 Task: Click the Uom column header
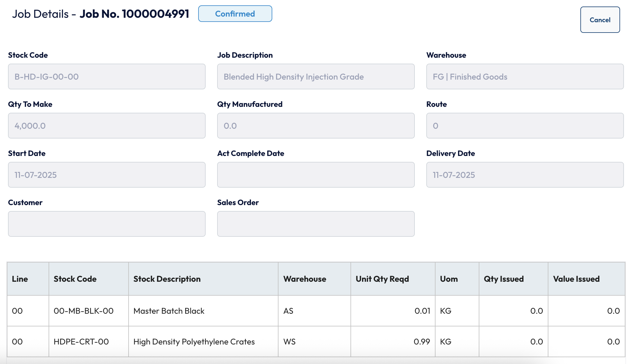pyautogui.click(x=457, y=279)
